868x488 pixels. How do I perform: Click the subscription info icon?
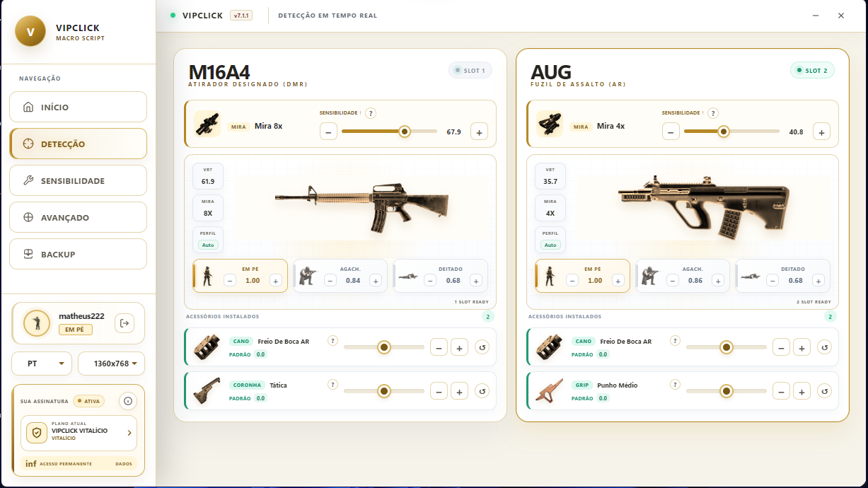127,401
